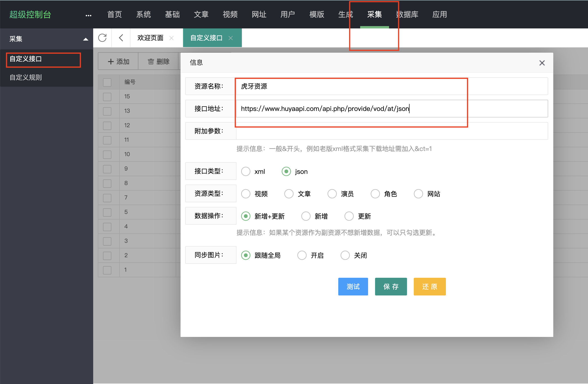Viewport: 588px width, 384px height.
Task: Select 开启 for sync images
Action: point(302,255)
